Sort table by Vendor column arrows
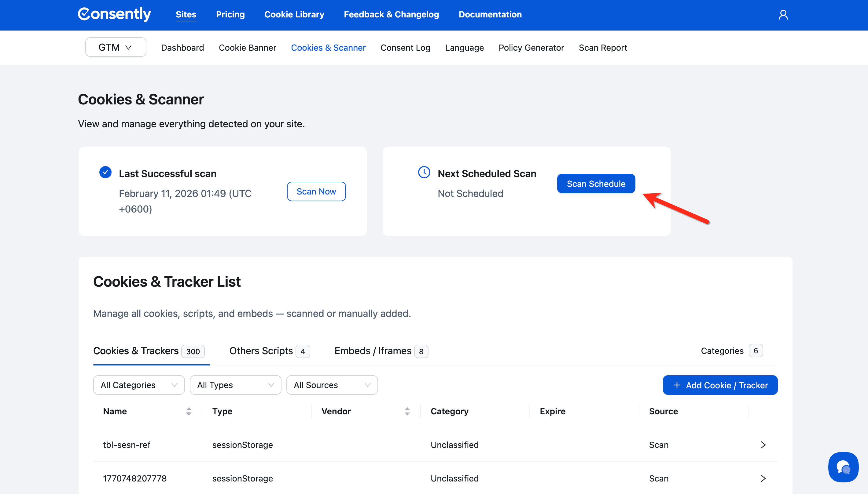This screenshot has height=494, width=868. click(x=407, y=411)
